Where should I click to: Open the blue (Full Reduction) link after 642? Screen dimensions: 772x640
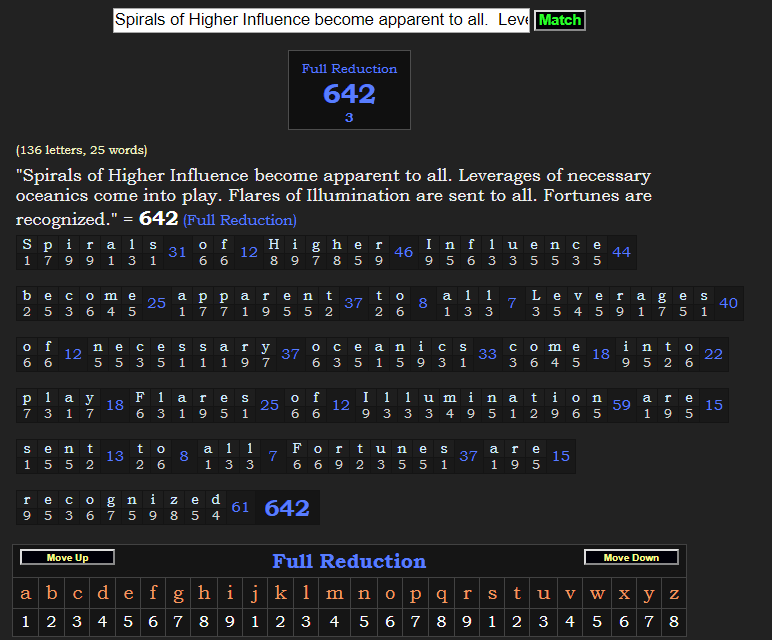[x=240, y=220]
